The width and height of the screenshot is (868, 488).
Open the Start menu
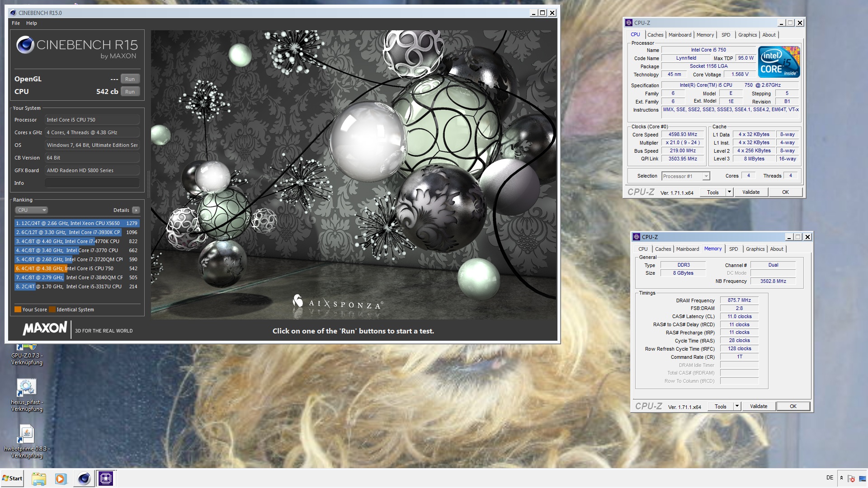click(13, 479)
